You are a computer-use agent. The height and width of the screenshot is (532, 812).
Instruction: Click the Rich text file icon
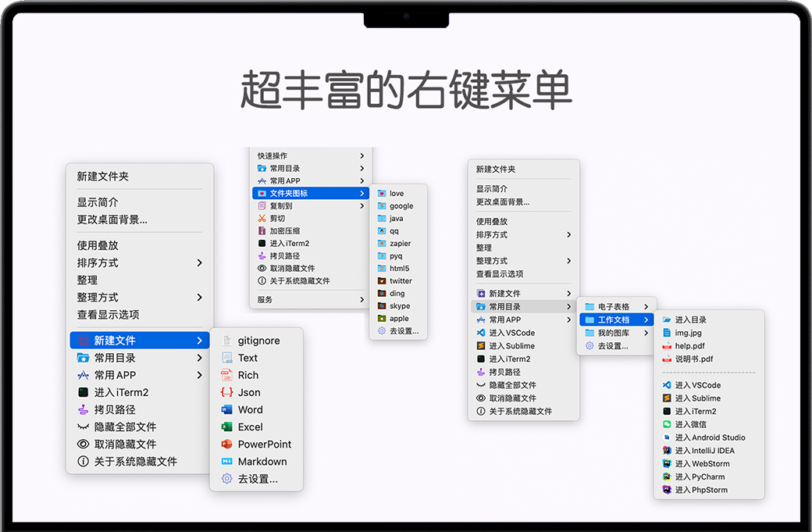pos(227,375)
